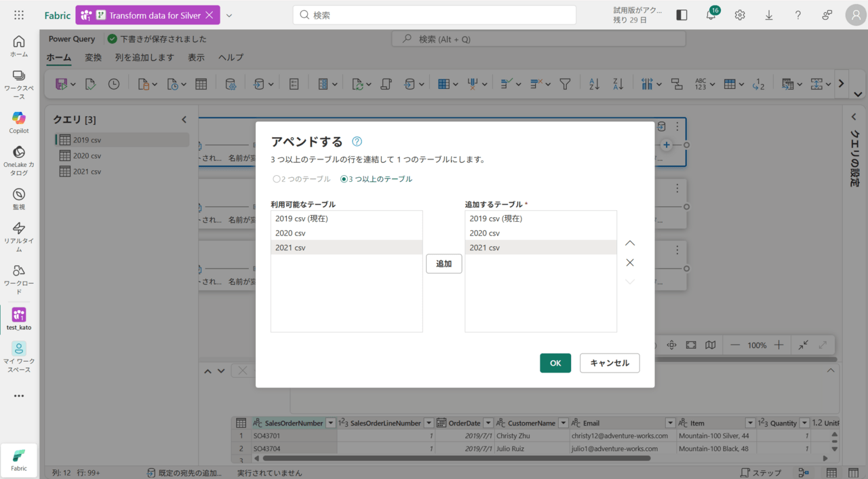Click the 追加 button between the table lists
Screen dimensions: 868x479
click(443, 263)
